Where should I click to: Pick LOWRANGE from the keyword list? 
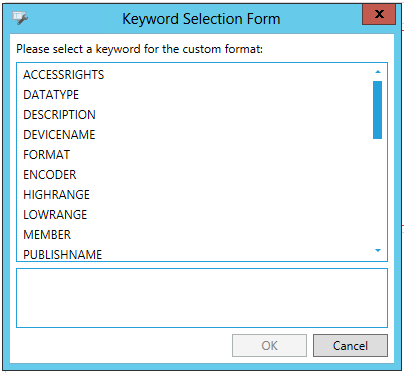55,215
